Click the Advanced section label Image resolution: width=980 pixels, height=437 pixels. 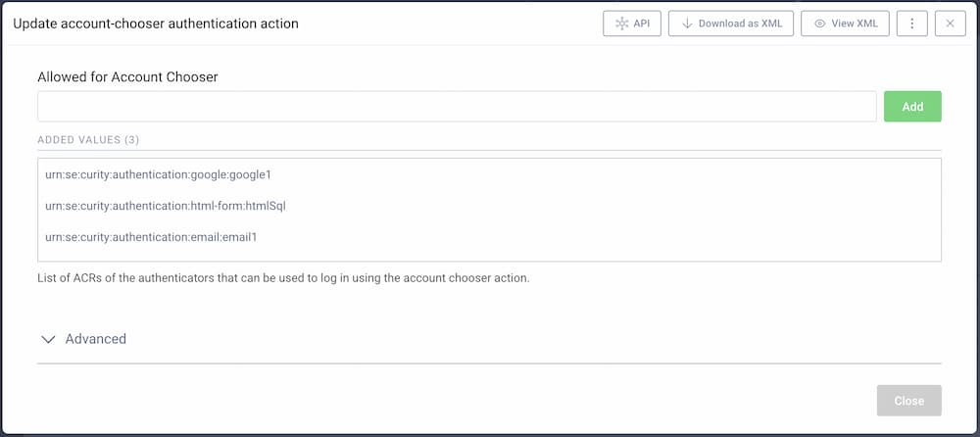pos(95,339)
